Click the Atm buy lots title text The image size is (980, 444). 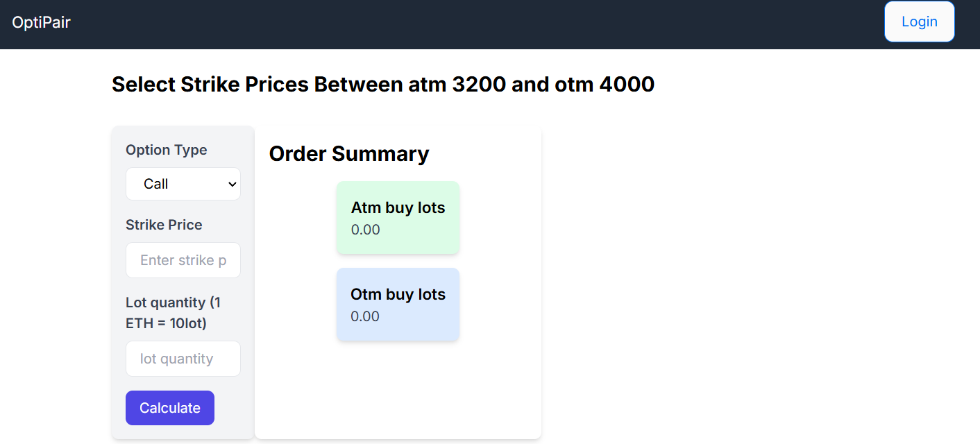click(x=398, y=207)
